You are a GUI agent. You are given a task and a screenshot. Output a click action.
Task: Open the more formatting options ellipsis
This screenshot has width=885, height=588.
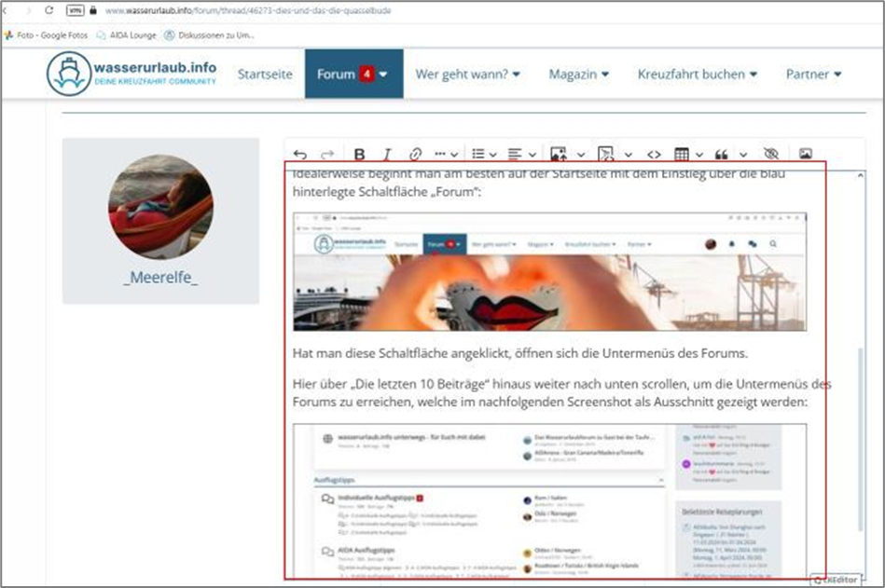pyautogui.click(x=446, y=155)
